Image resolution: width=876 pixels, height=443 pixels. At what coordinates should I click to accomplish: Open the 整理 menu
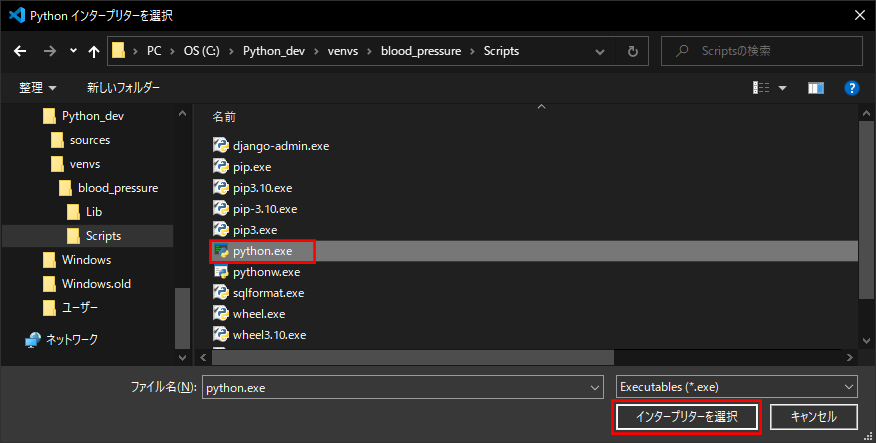point(37,88)
